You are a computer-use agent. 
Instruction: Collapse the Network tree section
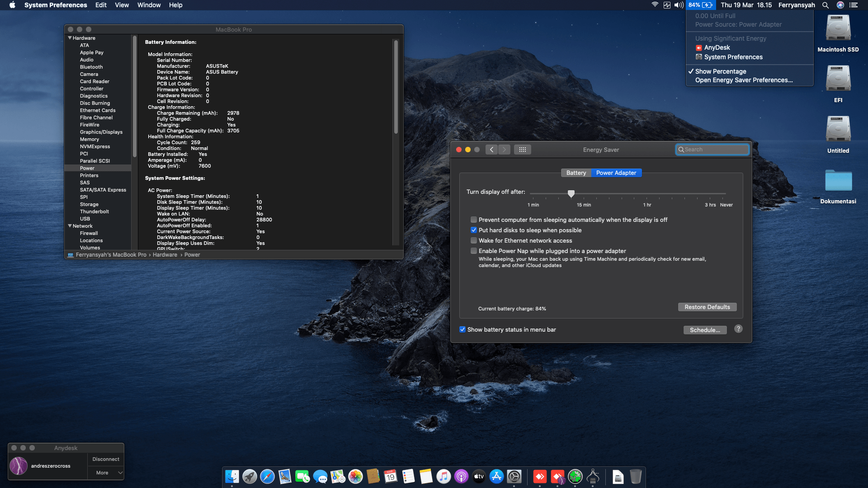pos(70,226)
